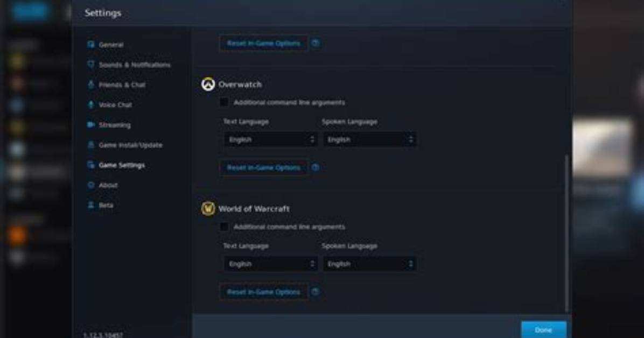Open Overwatch Text Language dropdown

point(271,139)
